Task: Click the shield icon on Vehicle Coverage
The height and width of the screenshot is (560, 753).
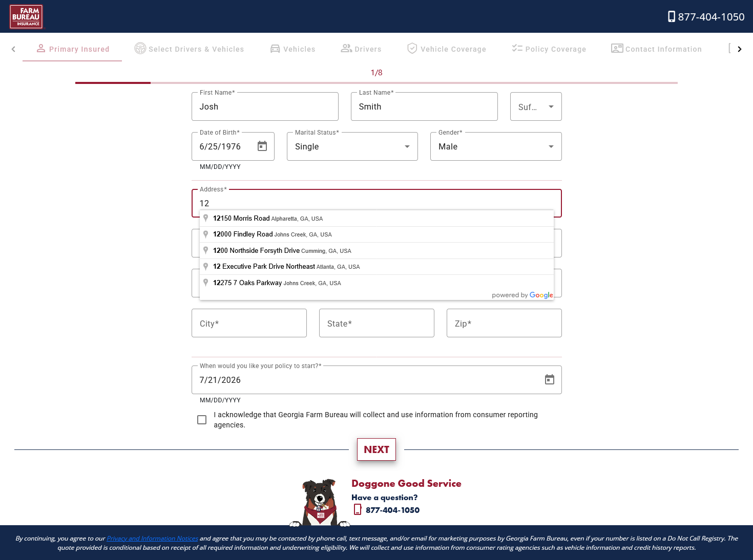Action: pos(412,49)
